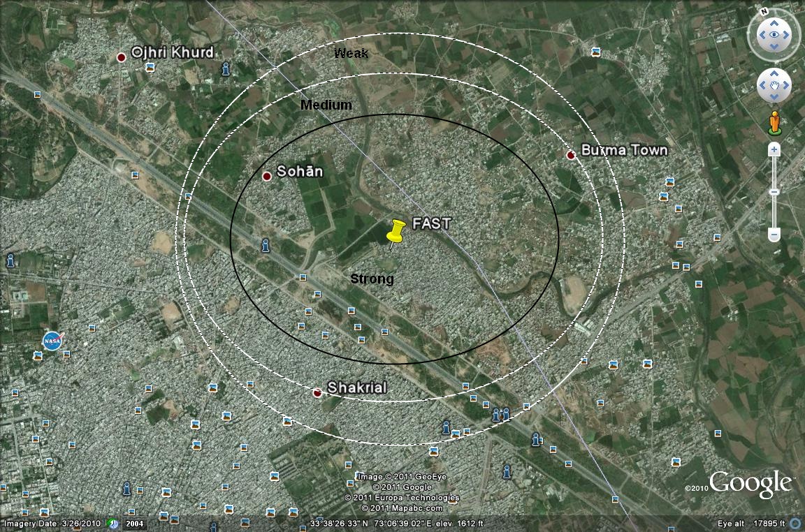Screen dimensions: 805x532
Task: Click the Google logo
Action: (x=750, y=484)
